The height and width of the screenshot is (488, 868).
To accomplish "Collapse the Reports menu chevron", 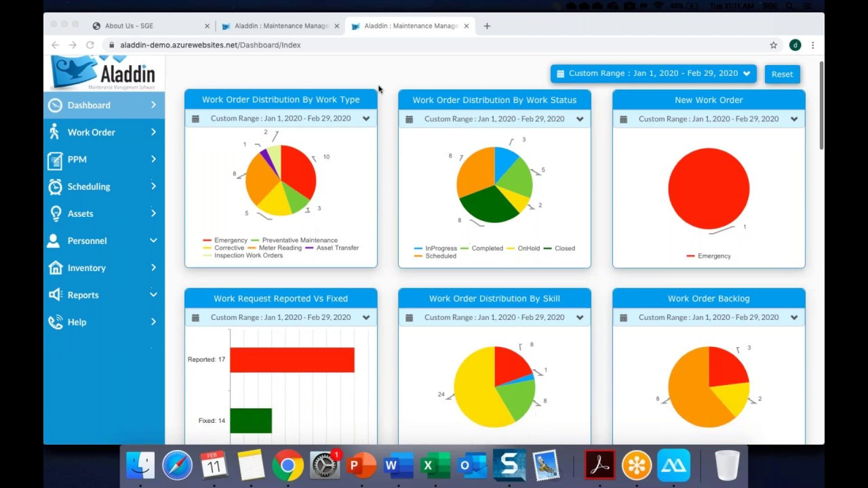I will click(153, 295).
